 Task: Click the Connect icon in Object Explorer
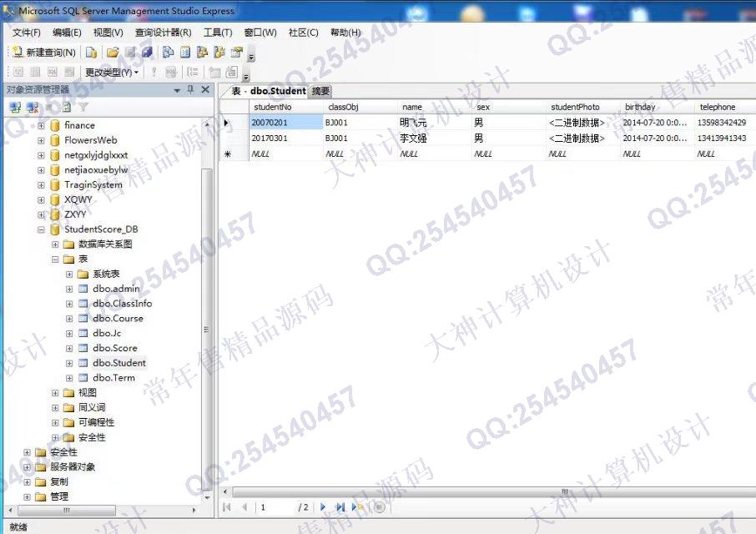point(15,107)
